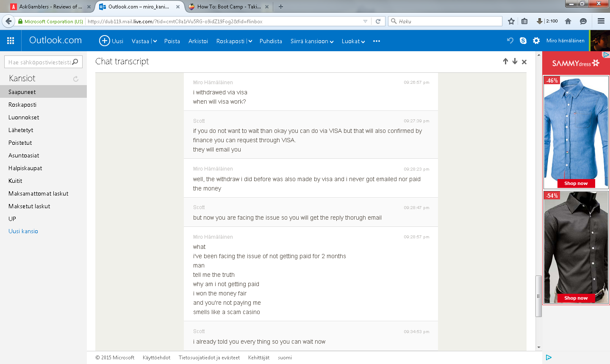Expand the Roskaposti dropdown arrow

pyautogui.click(x=250, y=41)
